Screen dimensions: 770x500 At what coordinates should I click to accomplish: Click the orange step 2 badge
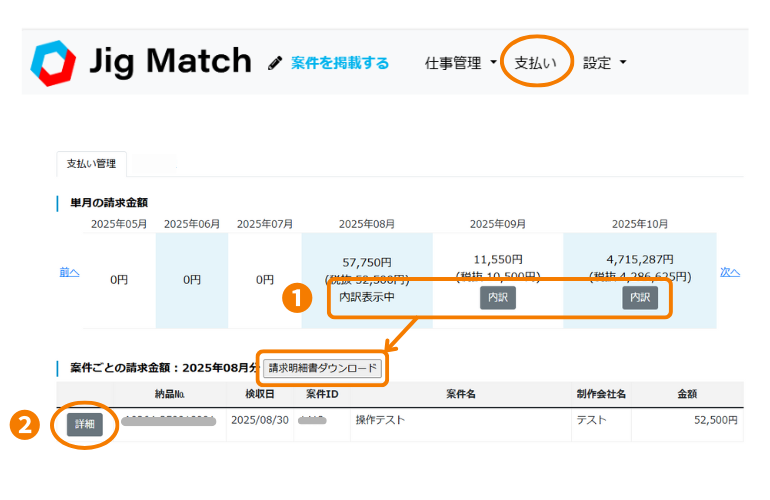24,424
